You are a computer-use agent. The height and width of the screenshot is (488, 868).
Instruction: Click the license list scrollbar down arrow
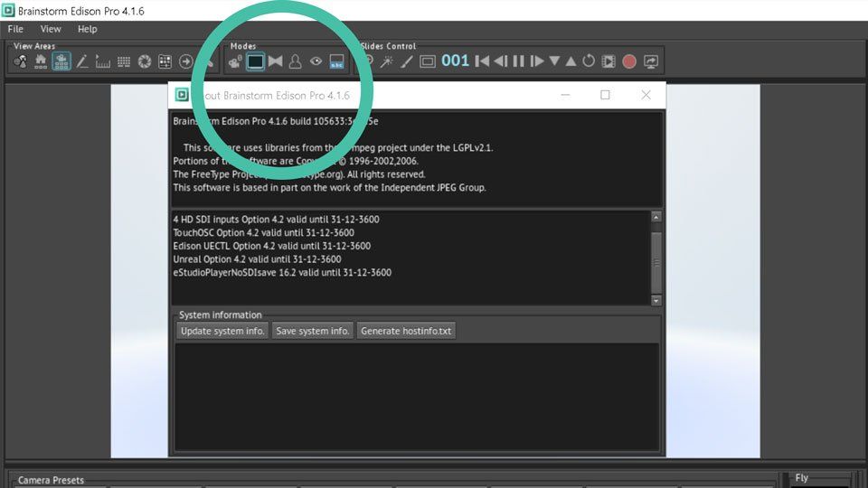[x=656, y=300]
